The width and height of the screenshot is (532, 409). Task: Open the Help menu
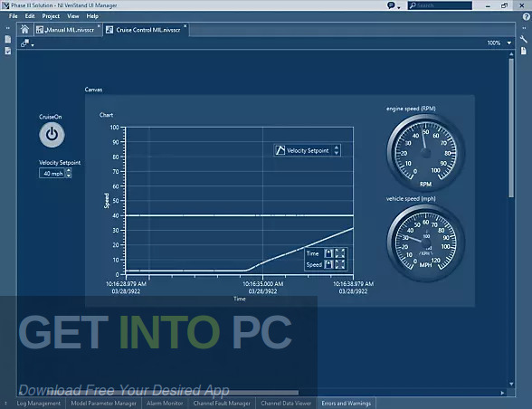(92, 16)
